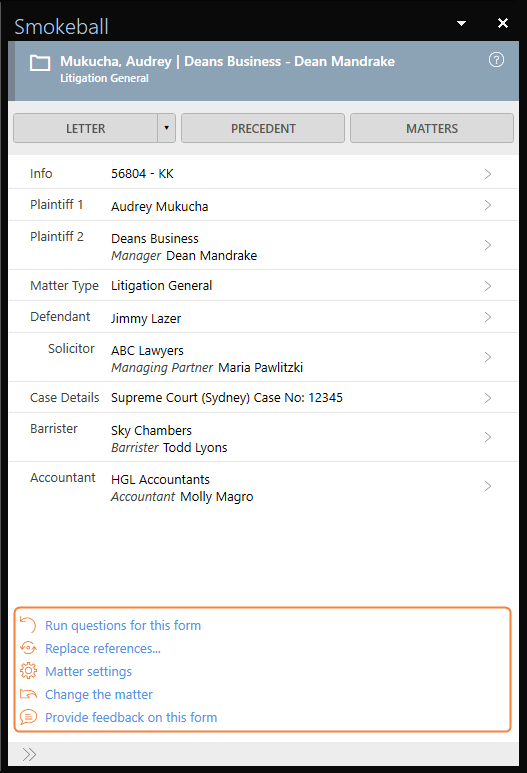Open the Smokeball title bar dropdown menu
This screenshot has height=773, width=527.
coord(461,23)
